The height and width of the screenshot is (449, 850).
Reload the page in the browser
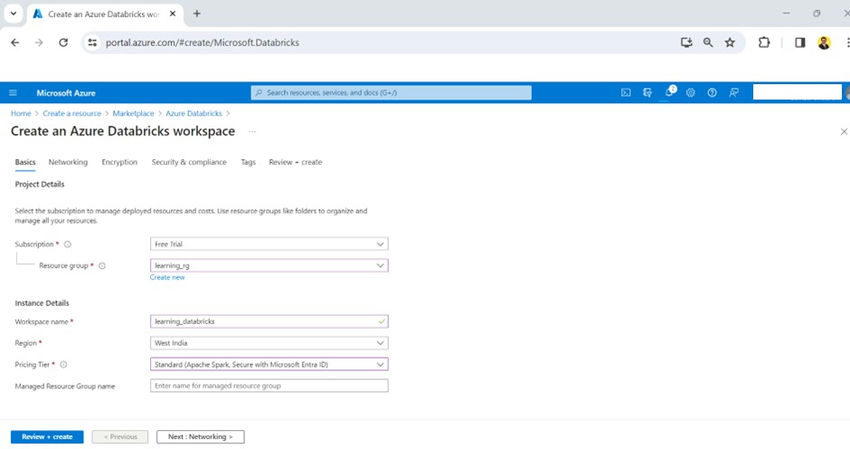click(x=63, y=42)
